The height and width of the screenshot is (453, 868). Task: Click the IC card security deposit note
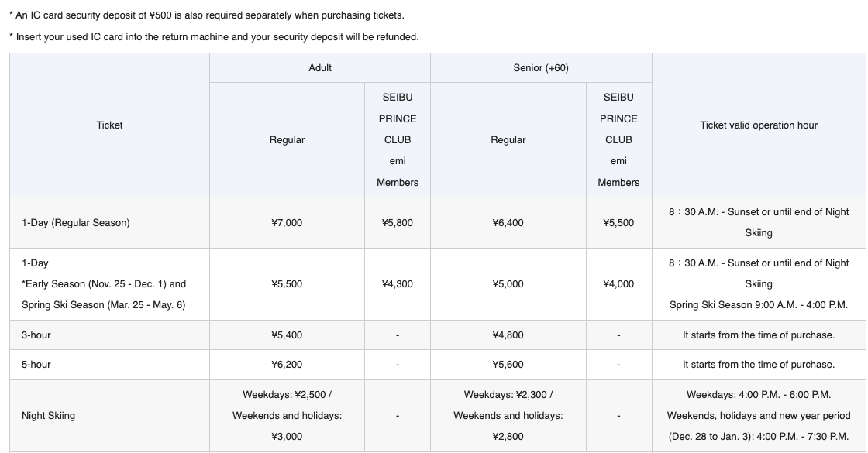tap(207, 15)
